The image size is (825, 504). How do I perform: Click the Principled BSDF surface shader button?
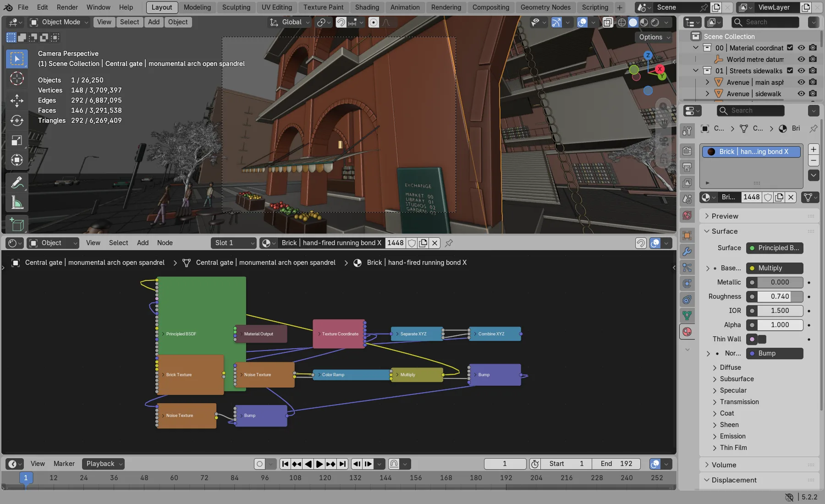tap(775, 248)
